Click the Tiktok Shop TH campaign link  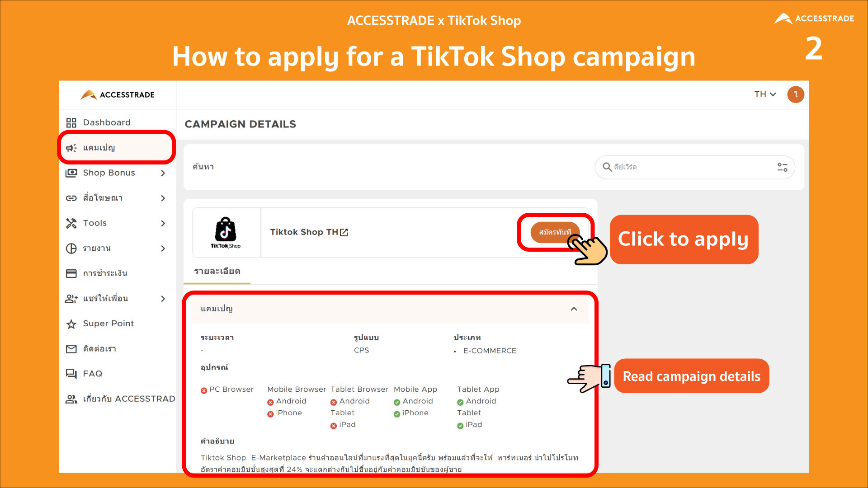(304, 232)
